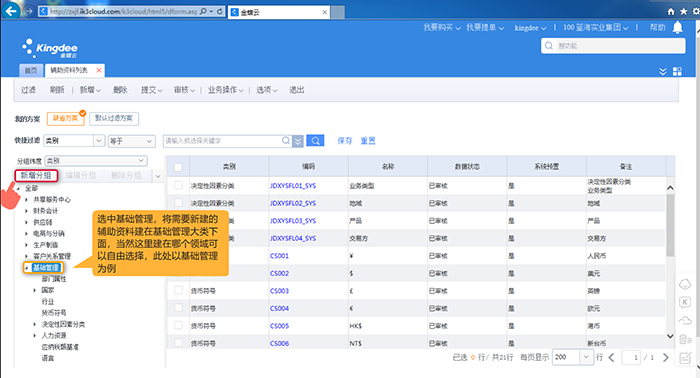Click the address bar refresh icon

220,12
